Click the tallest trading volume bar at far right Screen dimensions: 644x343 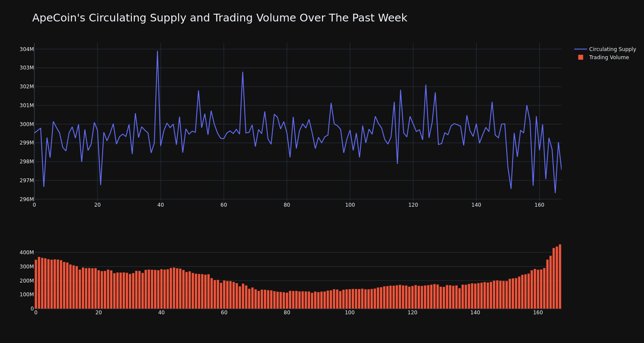[560, 277]
